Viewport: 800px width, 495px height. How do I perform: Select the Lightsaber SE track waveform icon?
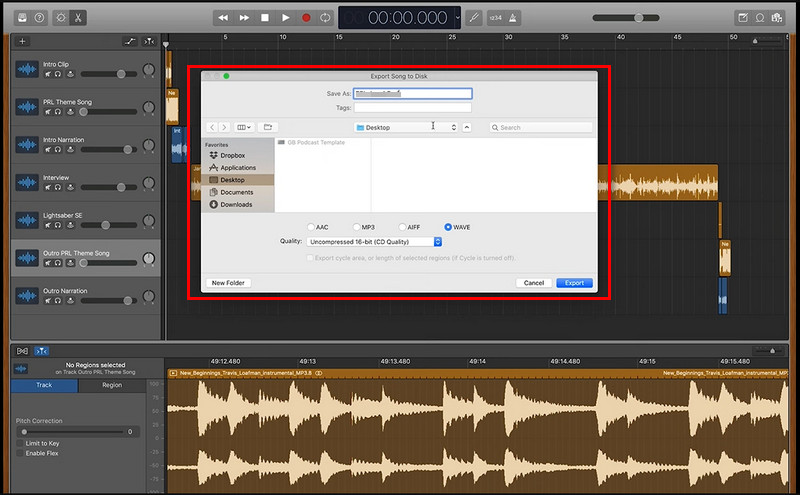27,220
